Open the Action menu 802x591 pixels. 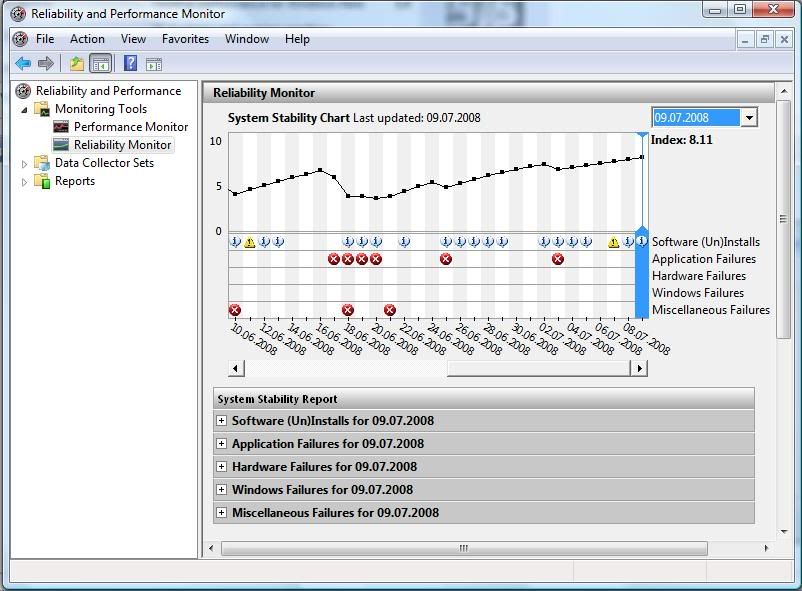(87, 39)
